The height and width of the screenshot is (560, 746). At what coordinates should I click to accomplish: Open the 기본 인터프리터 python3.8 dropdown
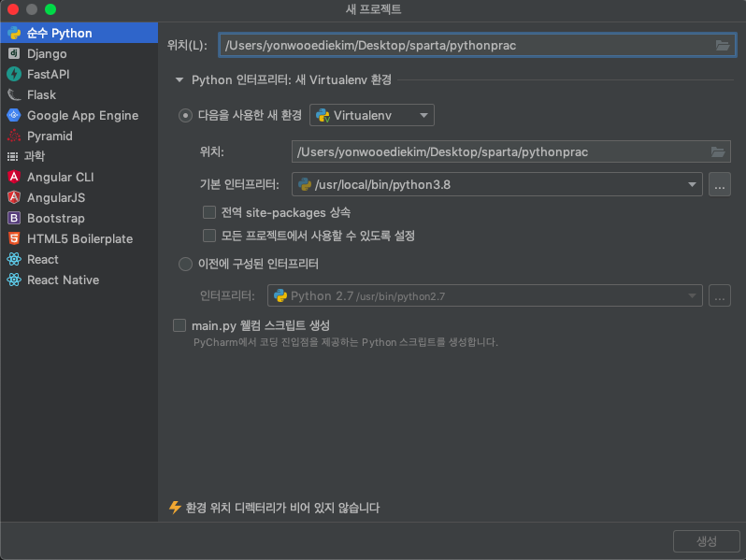[496, 184]
